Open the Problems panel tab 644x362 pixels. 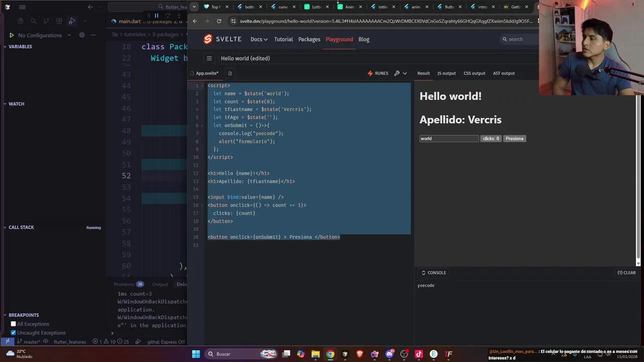pyautogui.click(x=128, y=285)
